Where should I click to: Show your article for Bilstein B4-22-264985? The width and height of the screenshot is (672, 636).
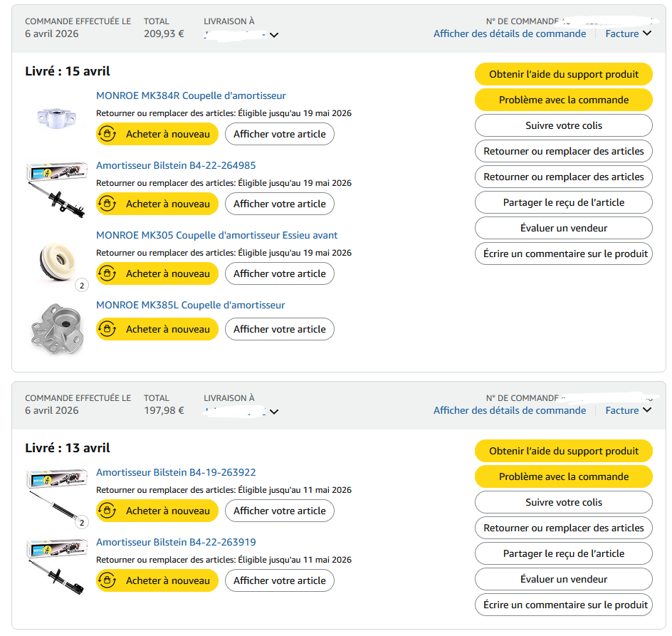tap(279, 204)
